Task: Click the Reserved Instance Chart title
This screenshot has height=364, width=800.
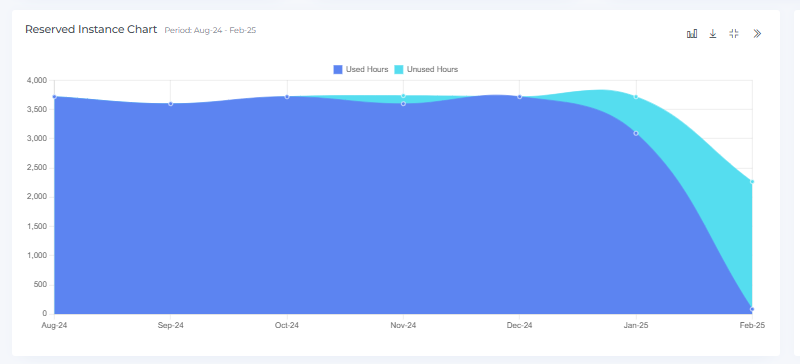Action: point(91,30)
